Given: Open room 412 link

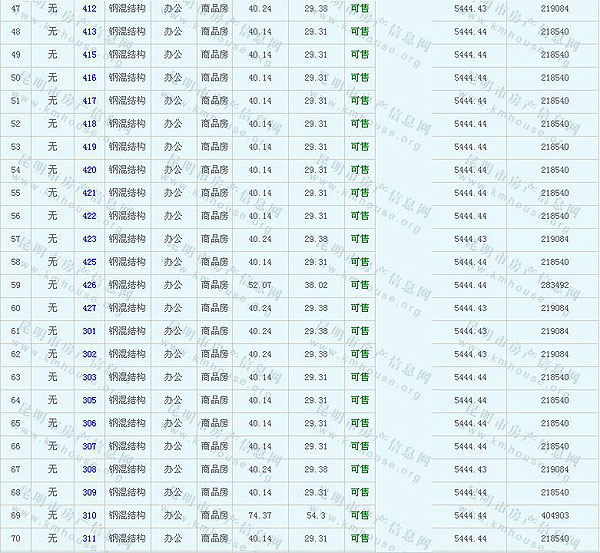Looking at the screenshot, I should tap(89, 8).
